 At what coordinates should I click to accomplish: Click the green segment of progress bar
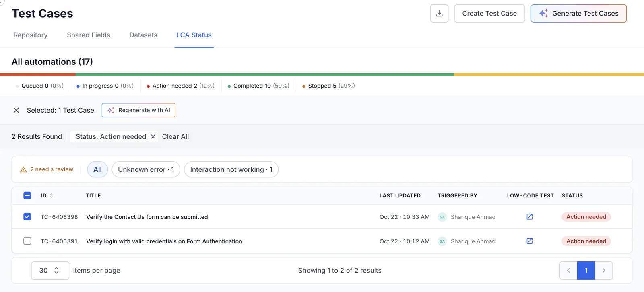click(265, 74)
